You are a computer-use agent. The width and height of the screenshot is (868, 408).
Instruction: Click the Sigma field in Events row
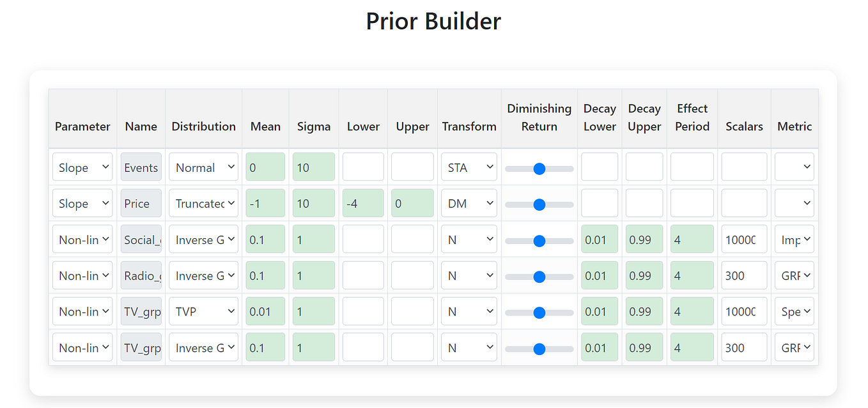click(314, 167)
